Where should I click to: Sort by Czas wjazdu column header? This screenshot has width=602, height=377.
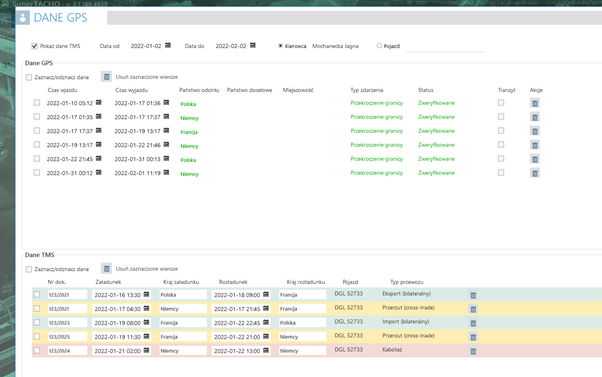(x=62, y=90)
